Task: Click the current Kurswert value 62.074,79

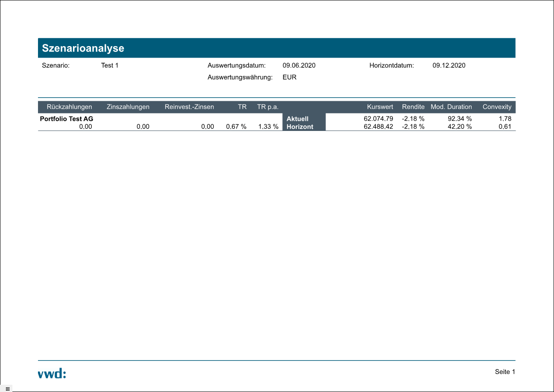Action: click(376, 119)
